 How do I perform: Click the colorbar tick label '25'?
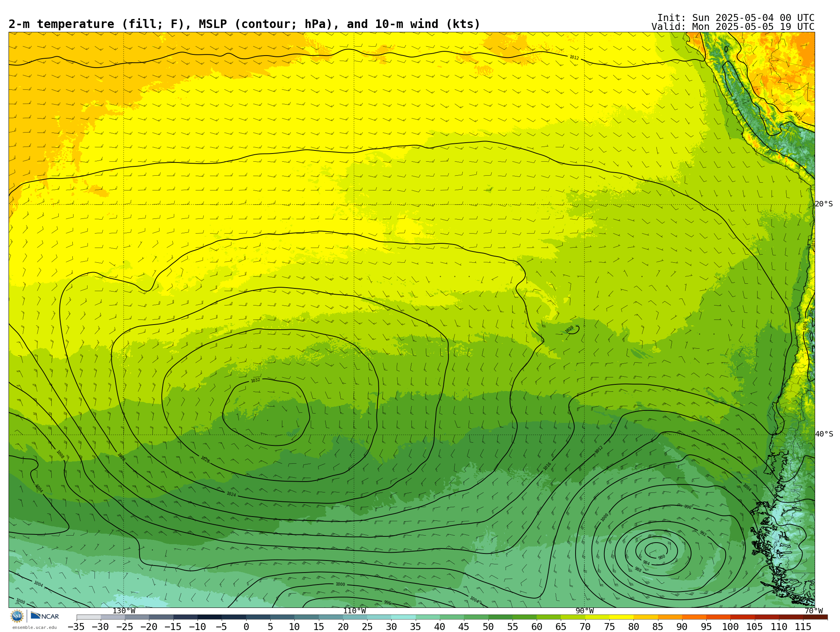pos(367,627)
